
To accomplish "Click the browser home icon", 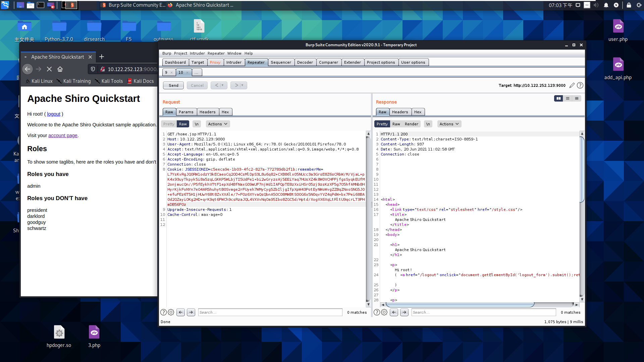I will pos(60,69).
